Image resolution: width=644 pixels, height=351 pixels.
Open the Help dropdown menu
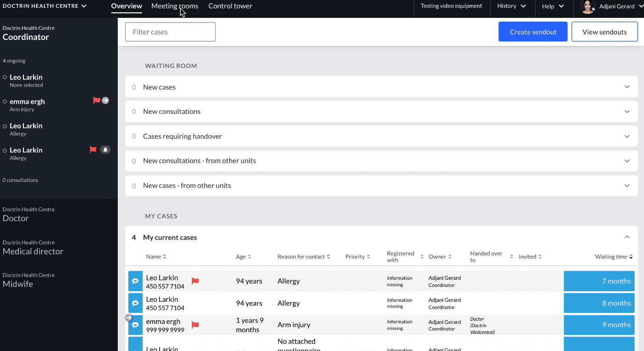(553, 6)
